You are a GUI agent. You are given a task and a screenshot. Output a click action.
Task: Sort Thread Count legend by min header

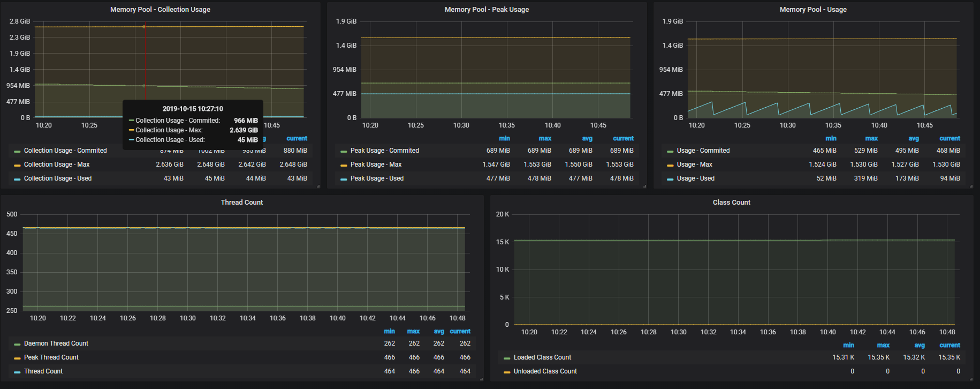coord(390,331)
